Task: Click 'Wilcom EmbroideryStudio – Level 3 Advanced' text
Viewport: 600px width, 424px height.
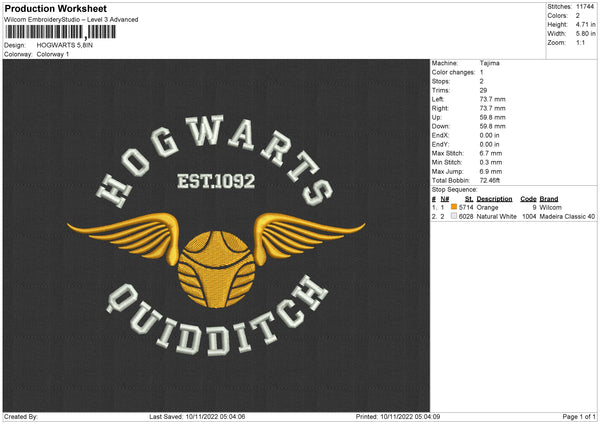Action: 71,20
